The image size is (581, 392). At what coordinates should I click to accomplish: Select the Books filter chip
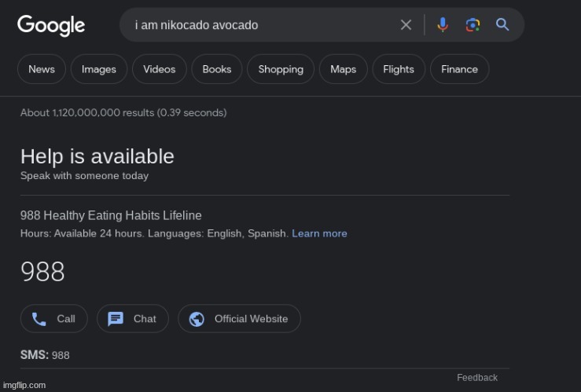[x=217, y=69]
